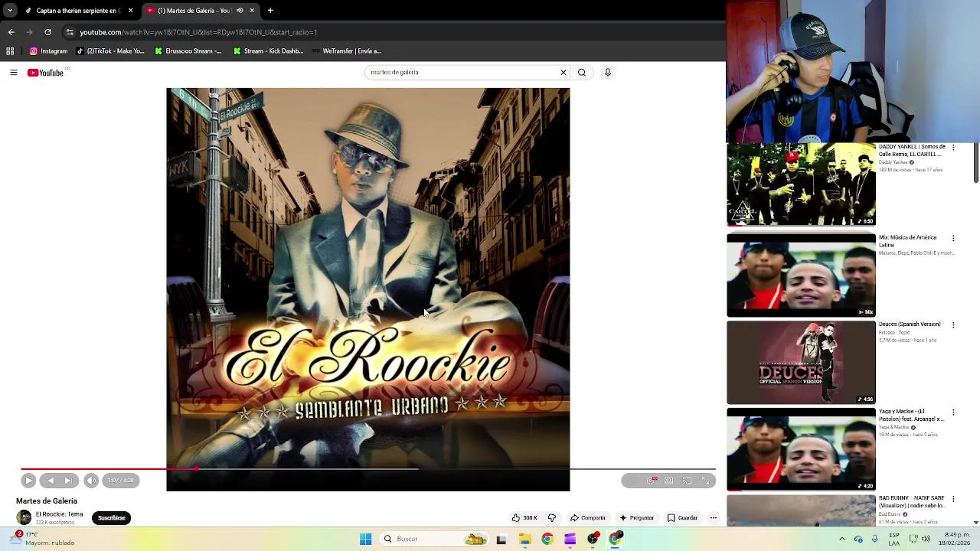Mute the video with volume icon
980x551 pixels.
click(91, 481)
